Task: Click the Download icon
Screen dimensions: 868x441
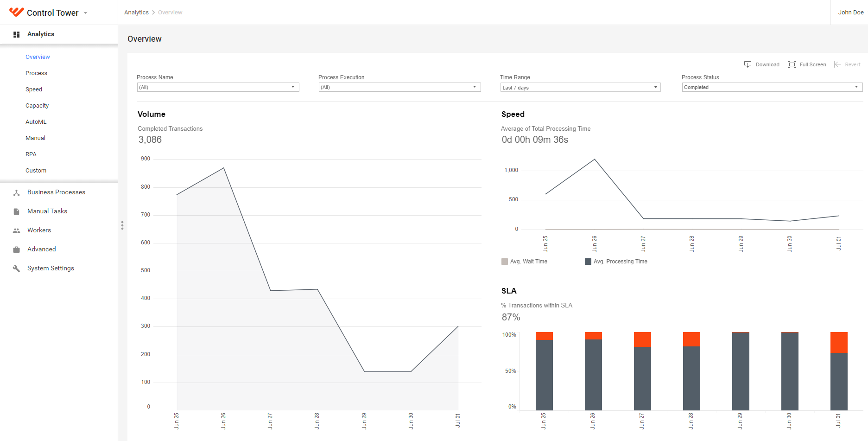Action: (x=748, y=64)
